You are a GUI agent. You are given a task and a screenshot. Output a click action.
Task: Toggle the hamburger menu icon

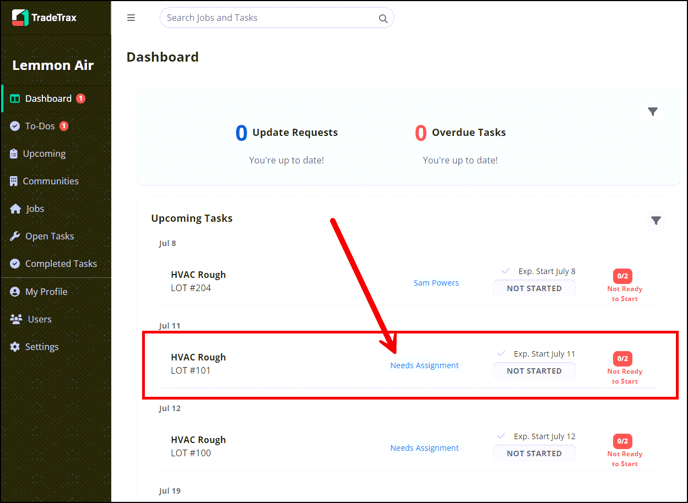click(131, 18)
